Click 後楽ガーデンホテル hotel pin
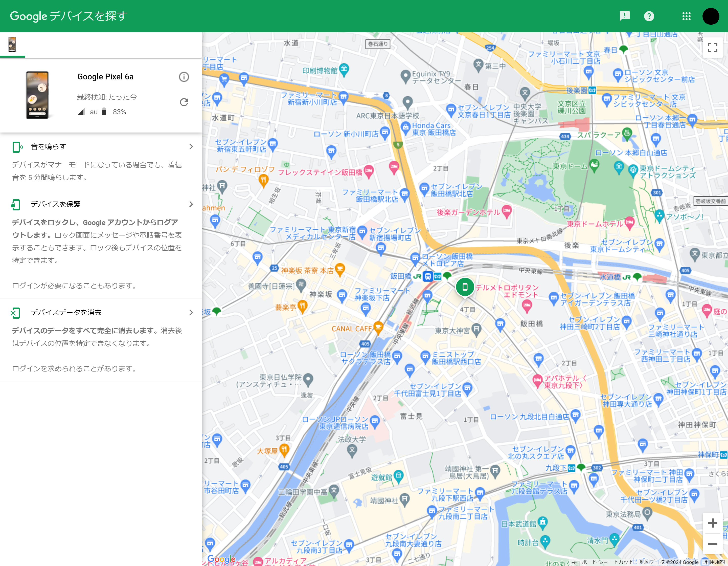The width and height of the screenshot is (728, 566). click(506, 211)
